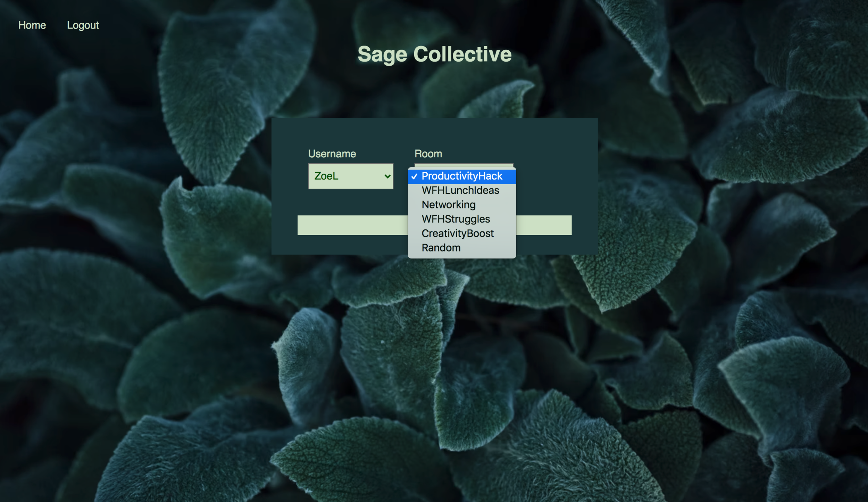Click the Username label text
The width and height of the screenshot is (868, 502).
(332, 154)
